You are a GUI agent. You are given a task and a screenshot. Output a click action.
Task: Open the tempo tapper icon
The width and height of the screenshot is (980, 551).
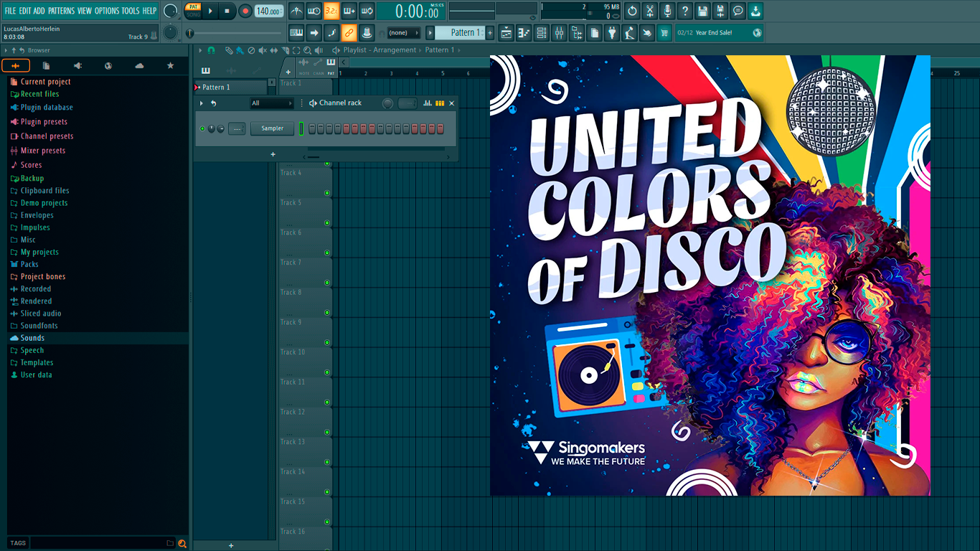[629, 32]
